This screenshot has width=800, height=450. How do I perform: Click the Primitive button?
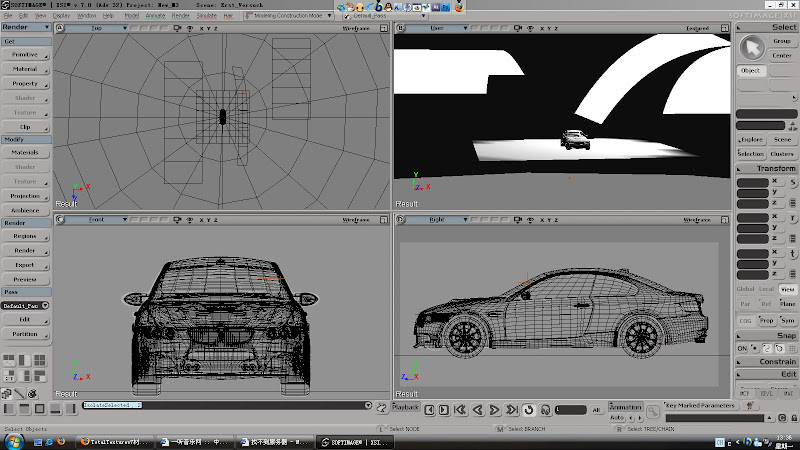[25, 55]
